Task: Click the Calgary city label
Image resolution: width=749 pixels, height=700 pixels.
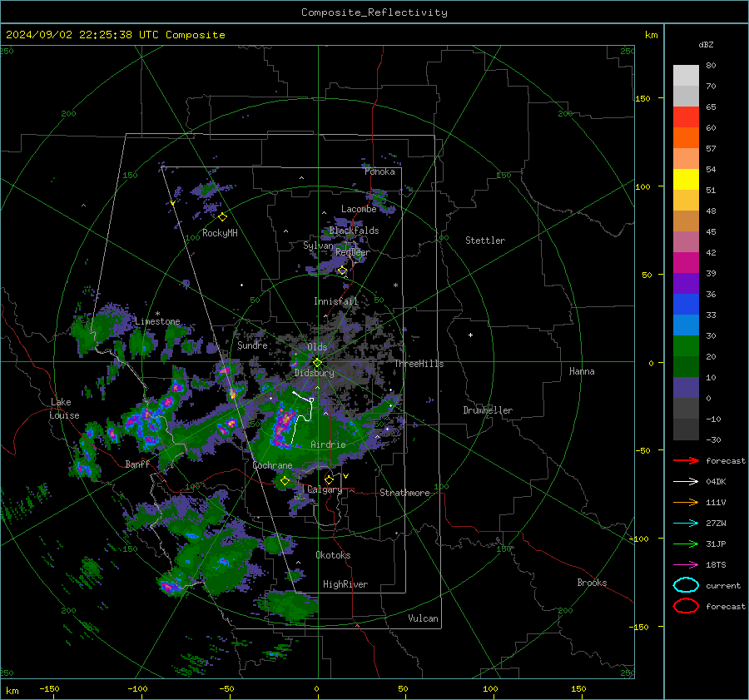Action: 325,489
